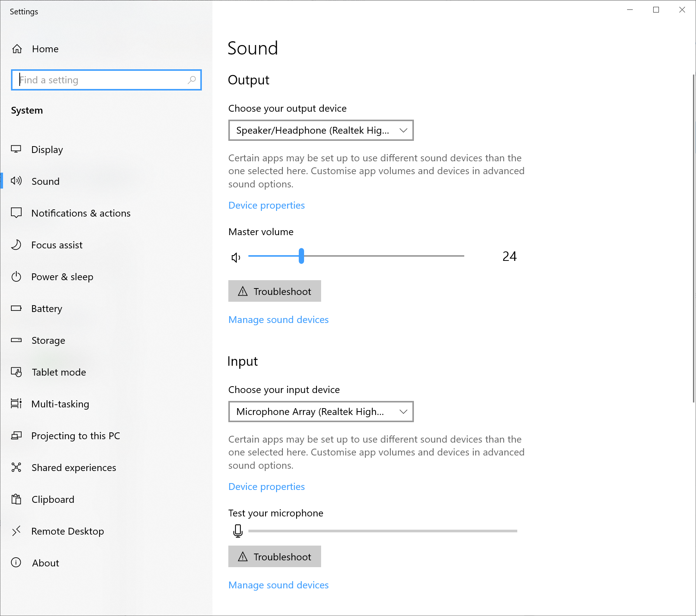Image resolution: width=696 pixels, height=616 pixels.
Task: Mute using the master volume speaker icon
Action: click(236, 257)
